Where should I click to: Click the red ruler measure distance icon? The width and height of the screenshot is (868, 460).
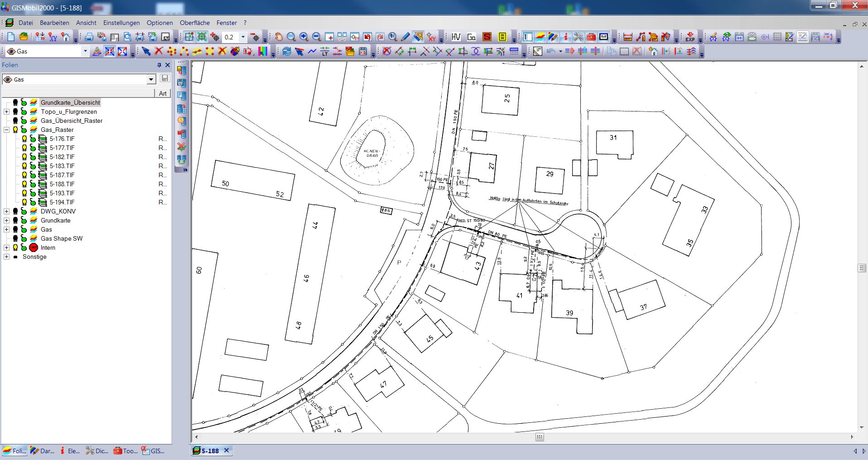click(x=627, y=37)
